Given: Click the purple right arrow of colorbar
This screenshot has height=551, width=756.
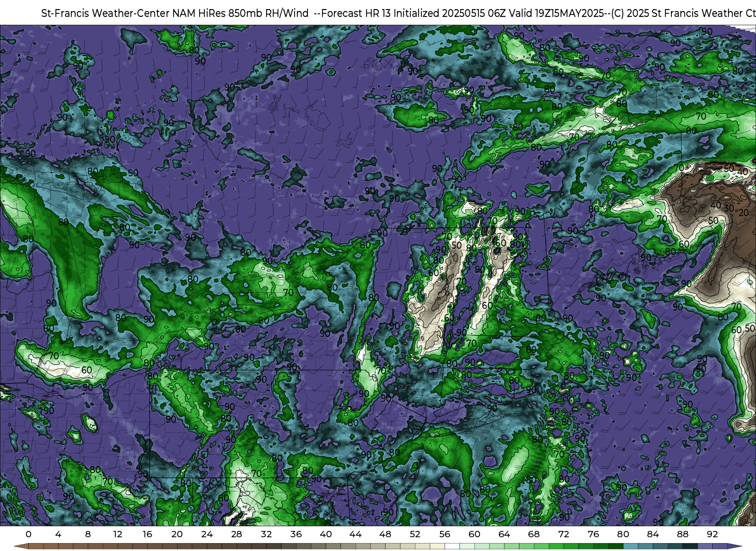Looking at the screenshot, I should (734, 546).
